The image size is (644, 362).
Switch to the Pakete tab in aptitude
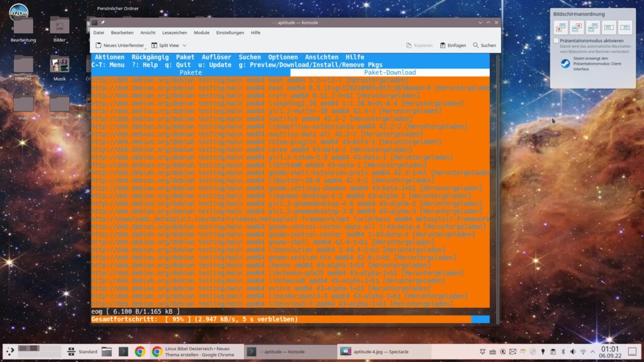(x=191, y=73)
